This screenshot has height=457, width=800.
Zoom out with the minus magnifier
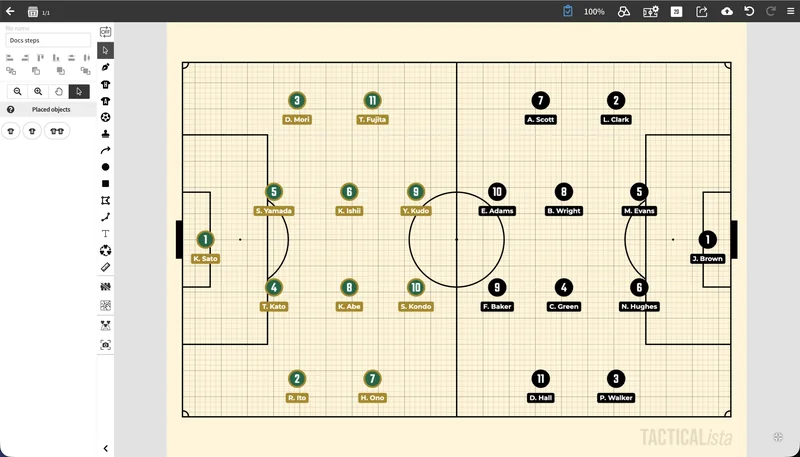(17, 91)
